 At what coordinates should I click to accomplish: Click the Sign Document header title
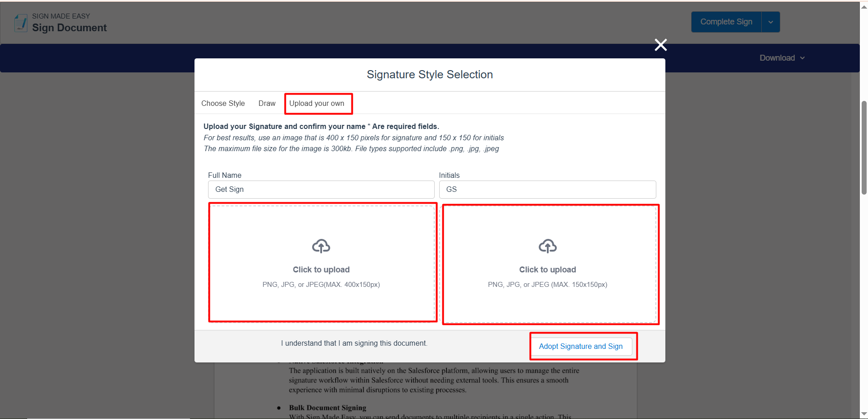[x=70, y=28]
